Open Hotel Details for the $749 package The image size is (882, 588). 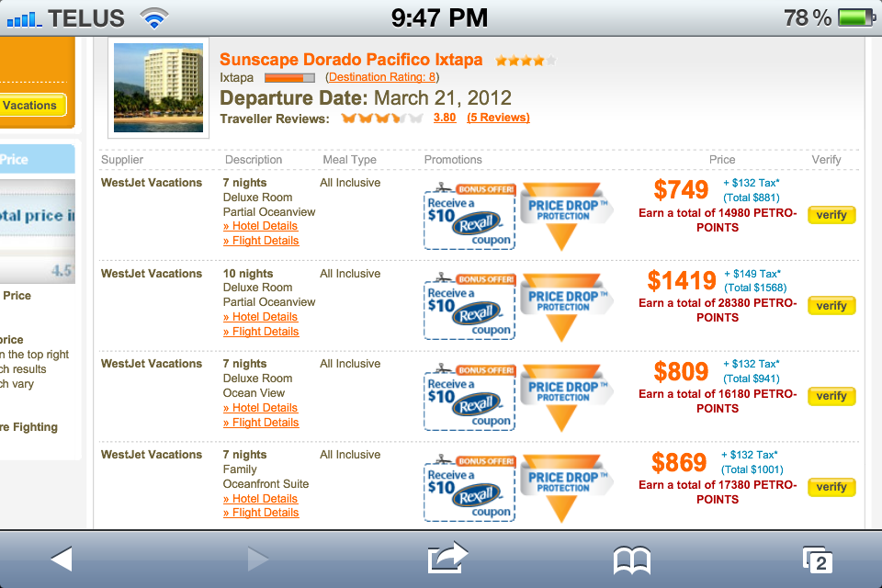(261, 226)
